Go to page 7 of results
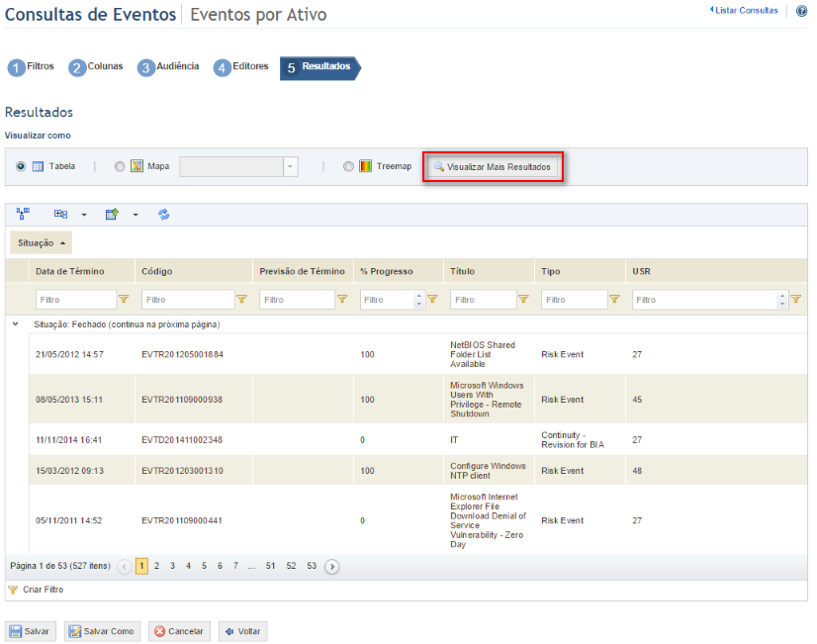 point(236,566)
